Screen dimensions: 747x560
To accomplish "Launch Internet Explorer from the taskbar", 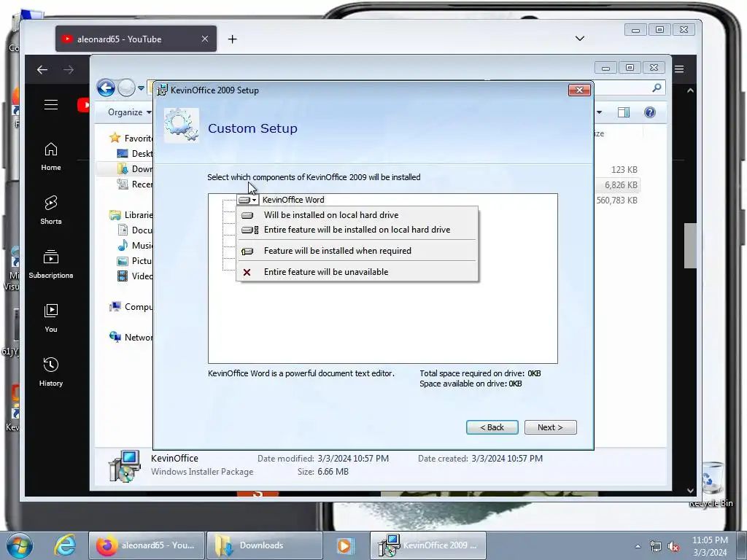I will pos(65,545).
